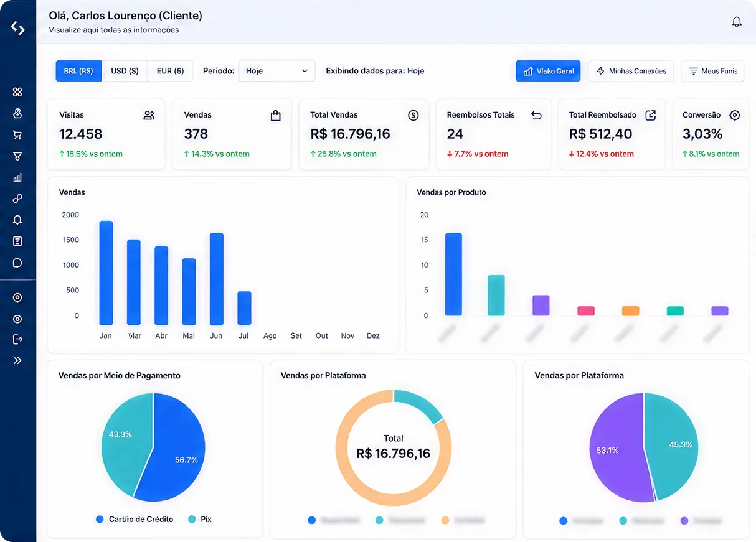756x542 pixels.
Task: Click the Vendas por Produto chart title
Action: 451,192
